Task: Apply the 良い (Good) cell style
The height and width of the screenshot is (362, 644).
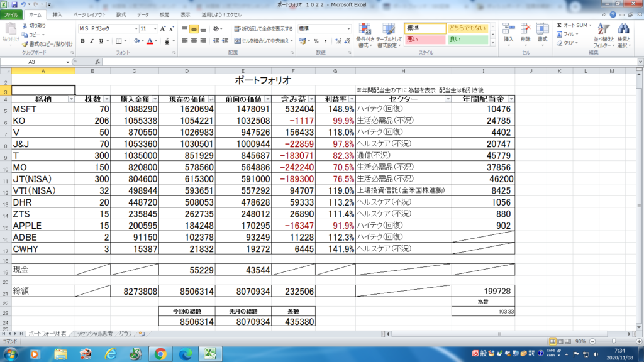Action: point(468,40)
